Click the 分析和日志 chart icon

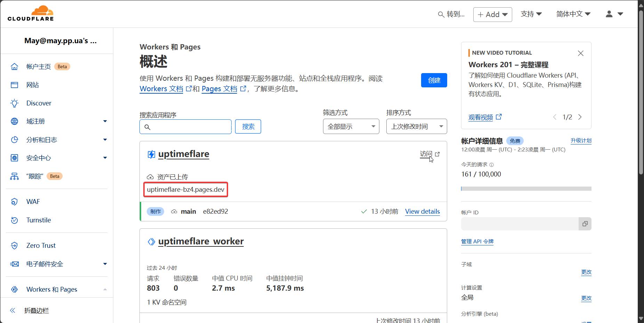pos(14,140)
